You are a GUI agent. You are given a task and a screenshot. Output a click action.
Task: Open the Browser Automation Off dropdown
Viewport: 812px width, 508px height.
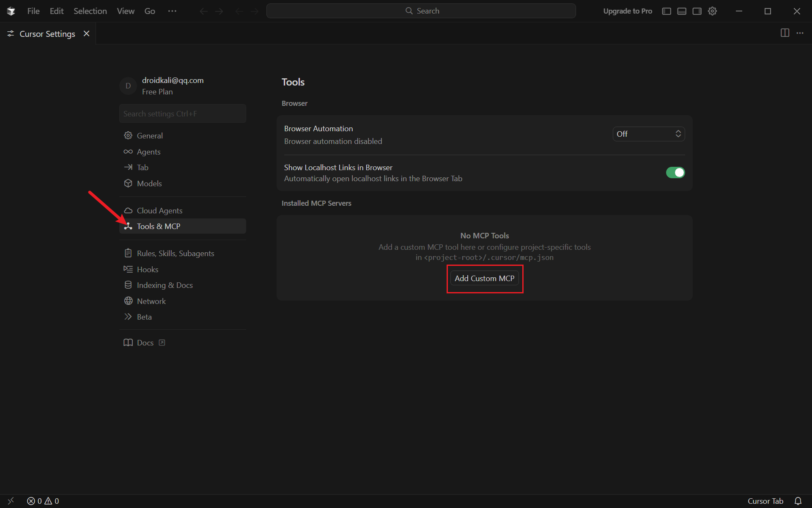pyautogui.click(x=648, y=134)
